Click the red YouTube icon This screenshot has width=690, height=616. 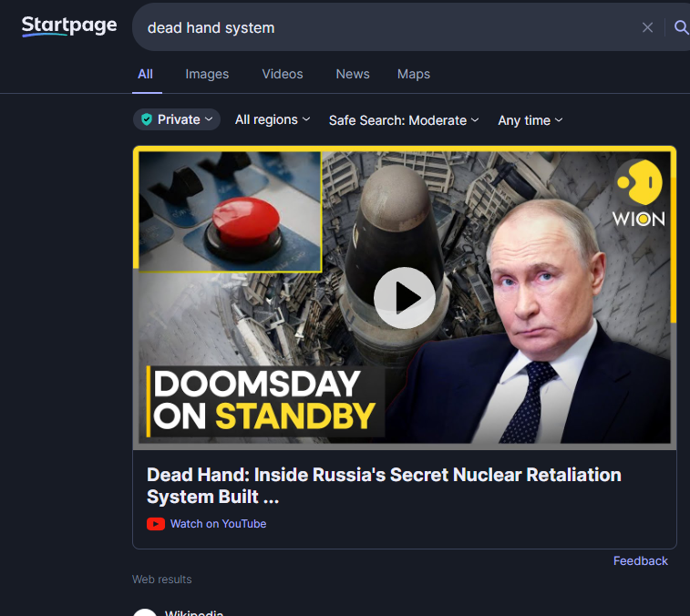click(x=156, y=524)
